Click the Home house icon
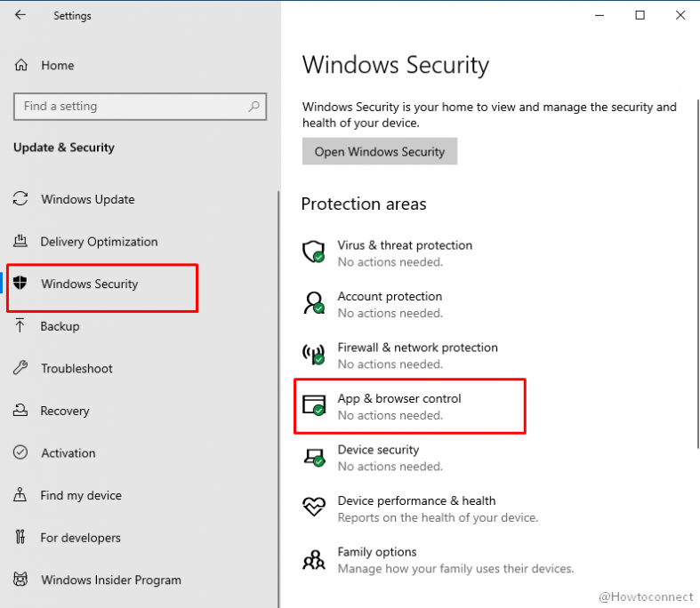Viewport: 700px width, 608px height. (x=21, y=65)
